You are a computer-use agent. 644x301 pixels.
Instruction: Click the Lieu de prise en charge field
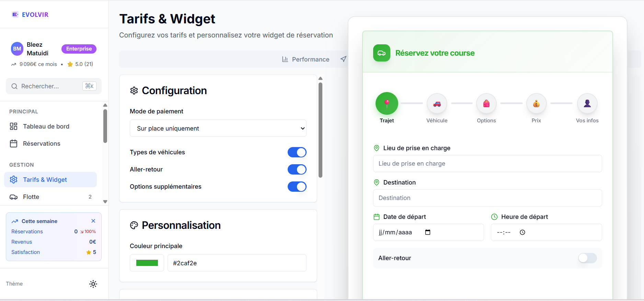[x=487, y=164]
